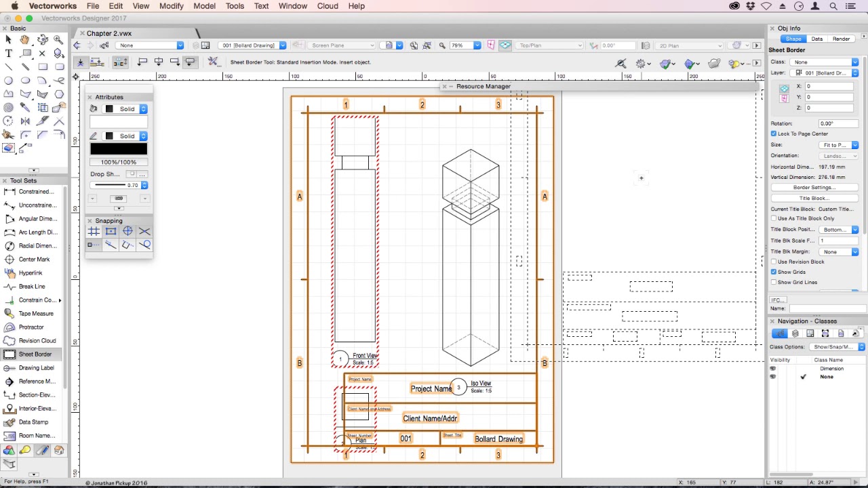Select the Data Stamp tool
The width and height of the screenshot is (868, 488).
(x=32, y=422)
